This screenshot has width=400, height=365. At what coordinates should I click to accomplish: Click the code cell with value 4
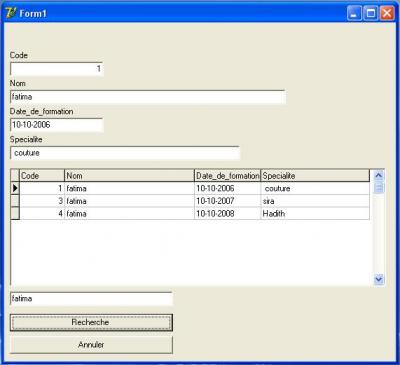click(x=42, y=213)
